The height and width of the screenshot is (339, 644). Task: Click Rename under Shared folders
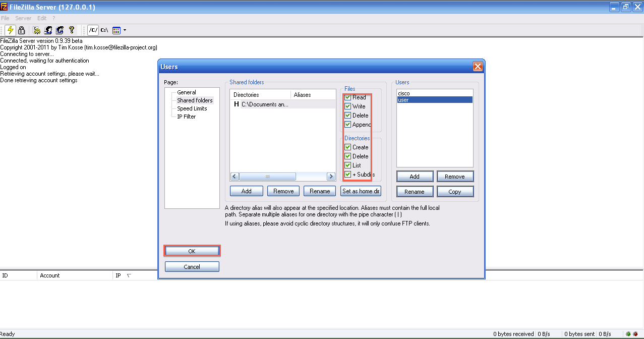point(320,191)
